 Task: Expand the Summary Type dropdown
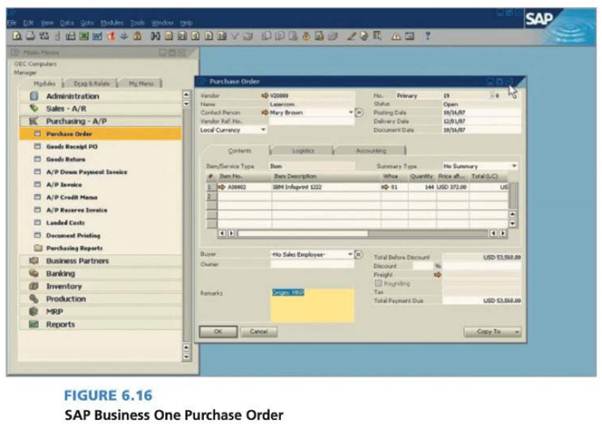(x=514, y=165)
